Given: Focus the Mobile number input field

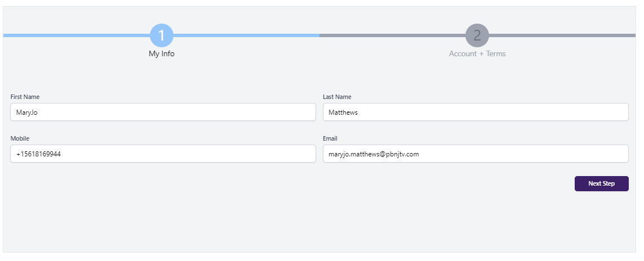Looking at the screenshot, I should [163, 154].
